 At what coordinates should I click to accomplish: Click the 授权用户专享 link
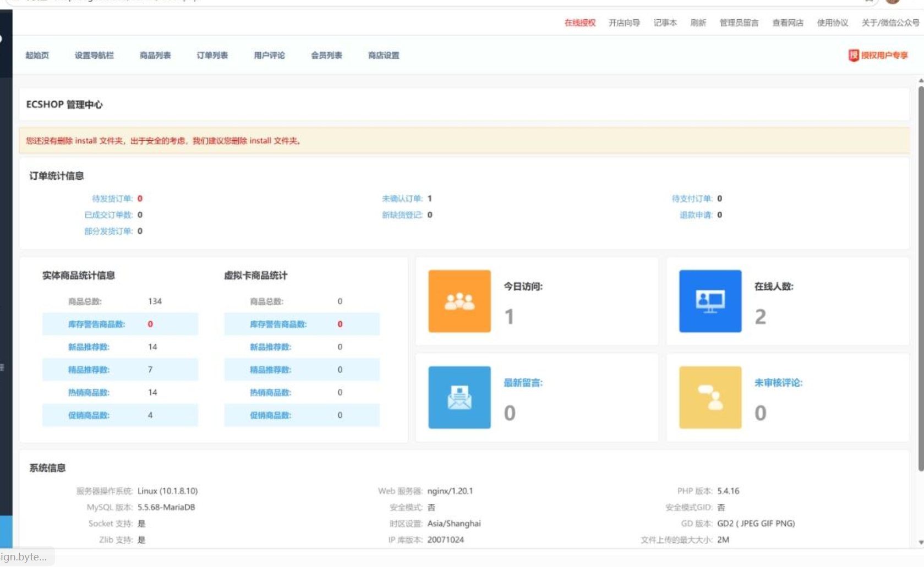pyautogui.click(x=884, y=55)
